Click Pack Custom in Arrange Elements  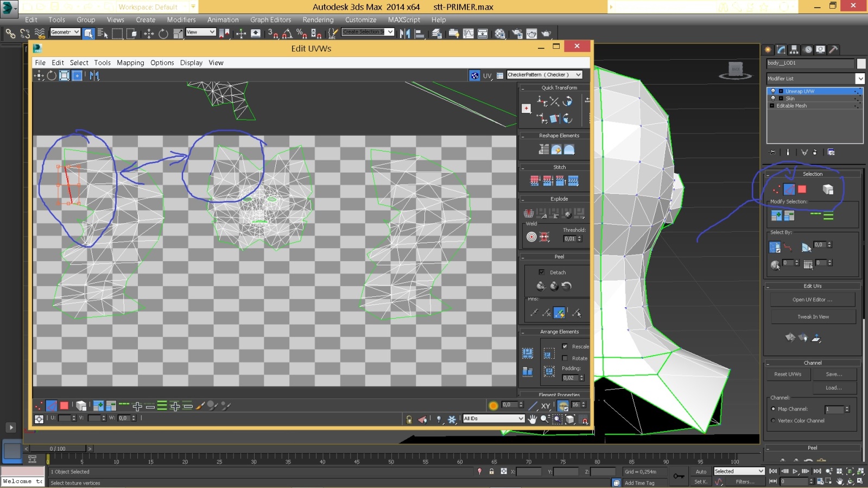528,353
